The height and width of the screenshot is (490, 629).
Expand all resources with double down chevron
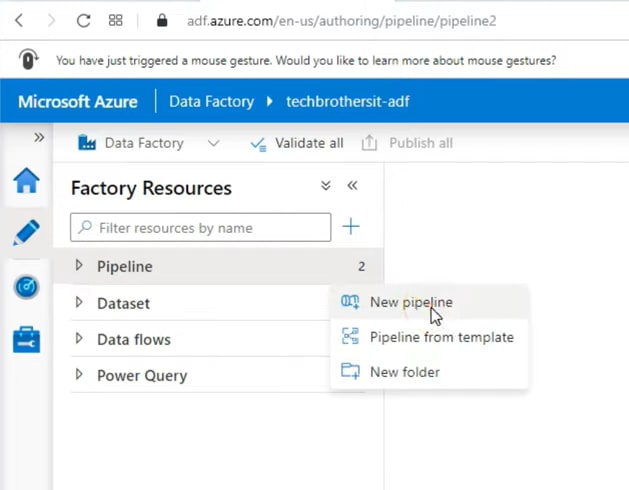[x=326, y=185]
